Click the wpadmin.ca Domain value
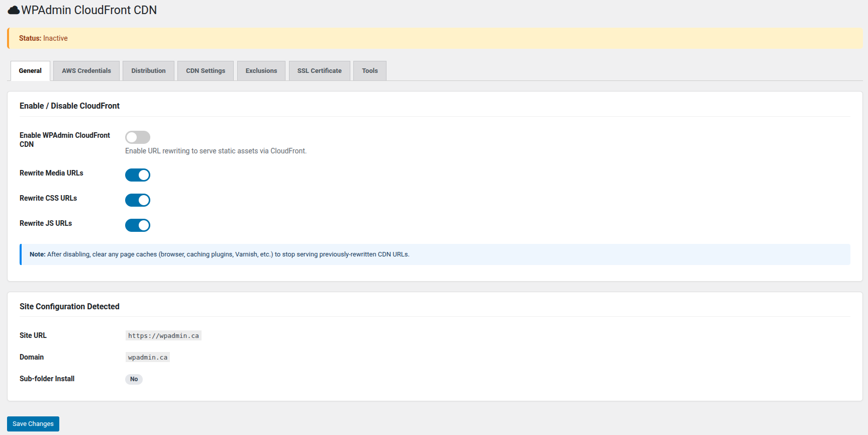This screenshot has height=435, width=868. [148, 358]
